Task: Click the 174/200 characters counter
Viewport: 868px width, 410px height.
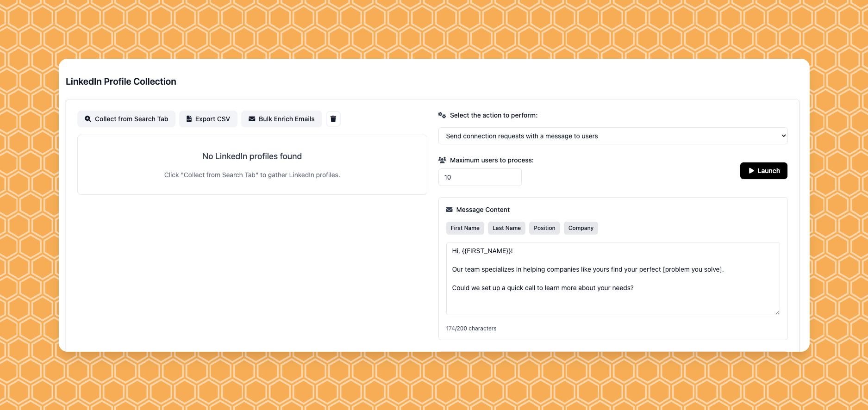Action: tap(471, 329)
